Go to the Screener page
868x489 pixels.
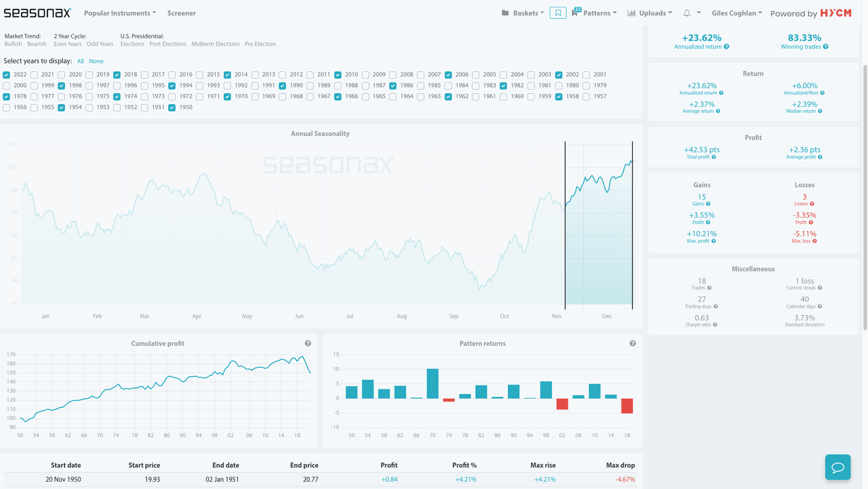click(x=181, y=13)
